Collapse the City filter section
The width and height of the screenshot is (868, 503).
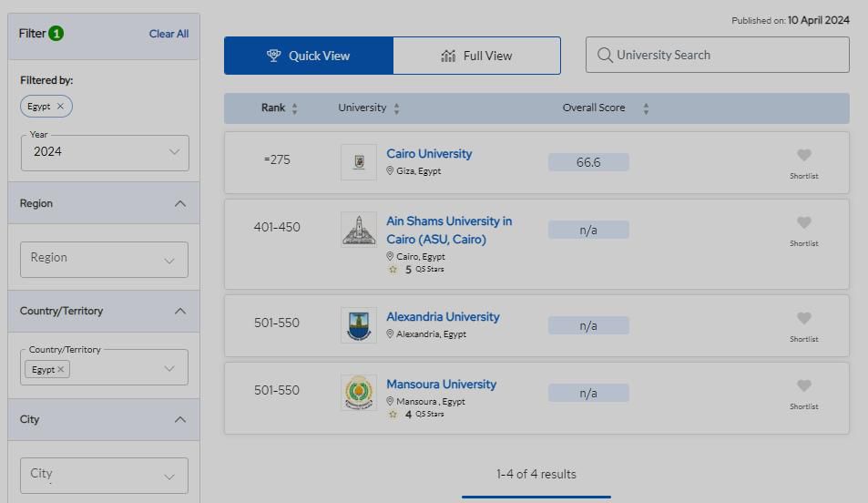[179, 419]
